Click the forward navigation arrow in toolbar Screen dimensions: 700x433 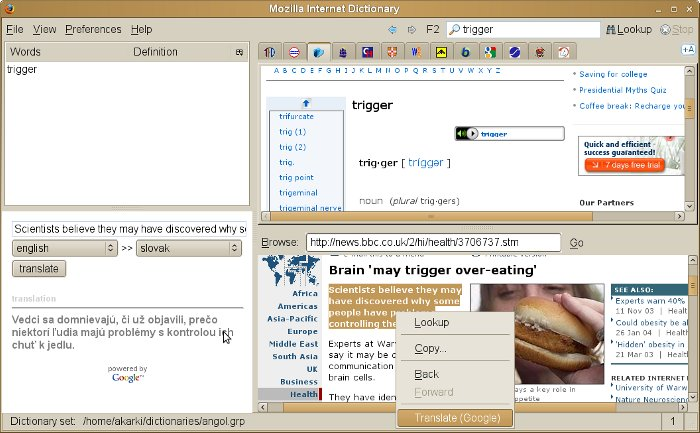point(412,29)
